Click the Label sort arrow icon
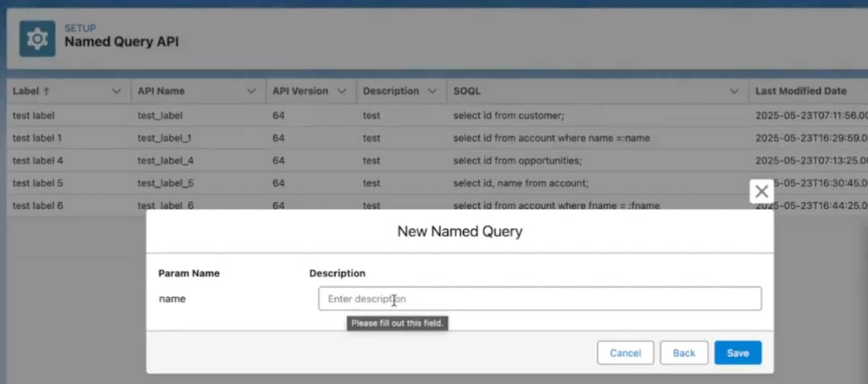868x384 pixels. click(47, 91)
